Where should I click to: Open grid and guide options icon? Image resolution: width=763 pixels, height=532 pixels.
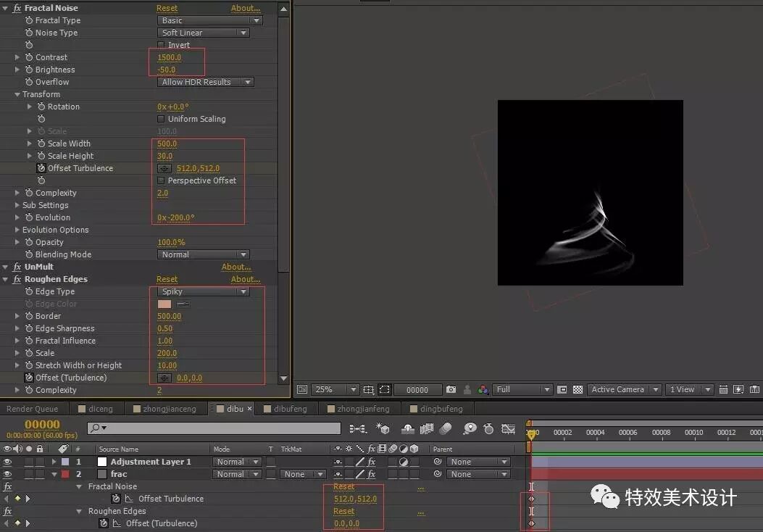pyautogui.click(x=368, y=389)
